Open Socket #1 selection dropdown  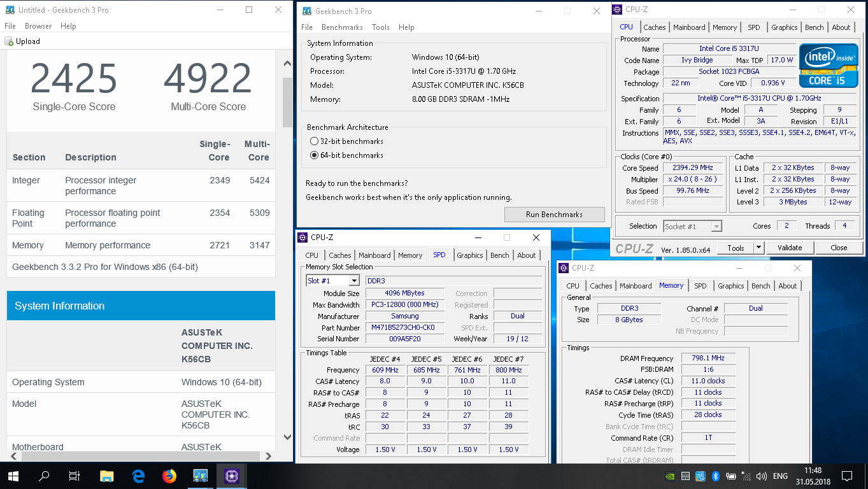coord(693,226)
